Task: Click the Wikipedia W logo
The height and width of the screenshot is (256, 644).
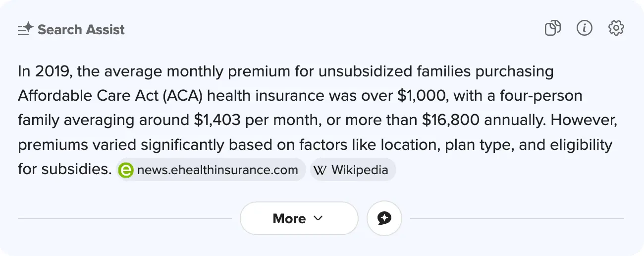Action: pyautogui.click(x=320, y=170)
